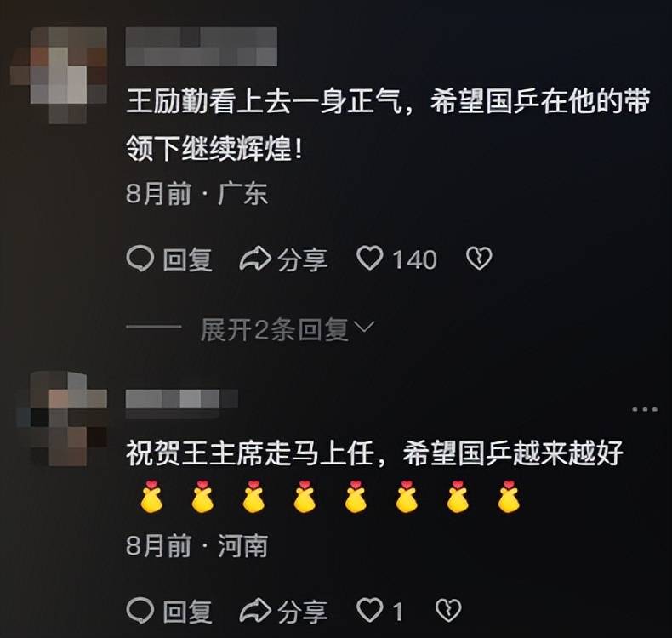This screenshot has width=672, height=638.
Task: Open the three-dot menu on second comment
Action: pos(645,409)
